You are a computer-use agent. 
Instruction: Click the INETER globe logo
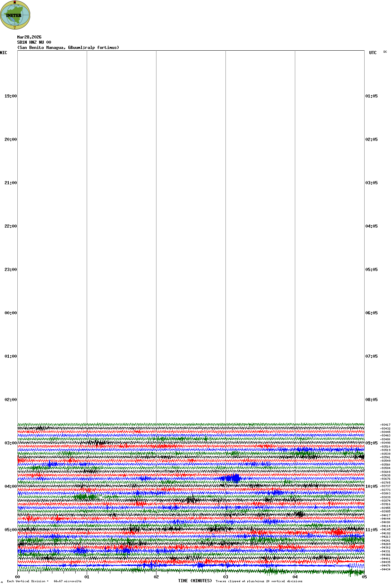(15, 15)
